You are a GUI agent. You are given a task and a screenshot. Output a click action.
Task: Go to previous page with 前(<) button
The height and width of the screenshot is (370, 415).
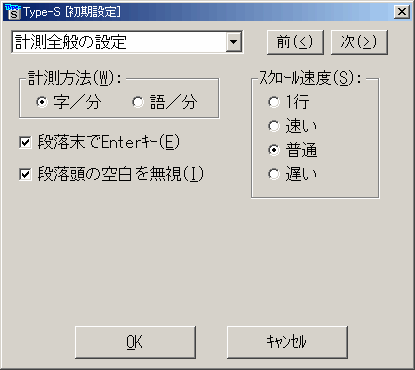coord(295,42)
